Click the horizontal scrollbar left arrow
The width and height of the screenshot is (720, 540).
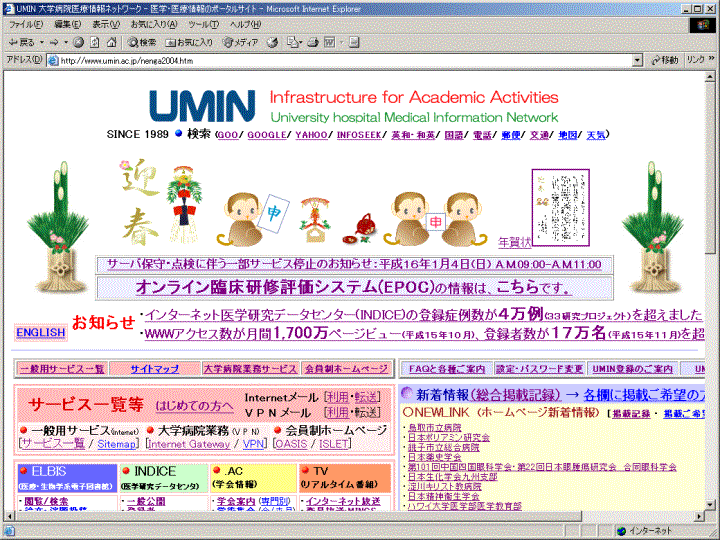click(12, 515)
